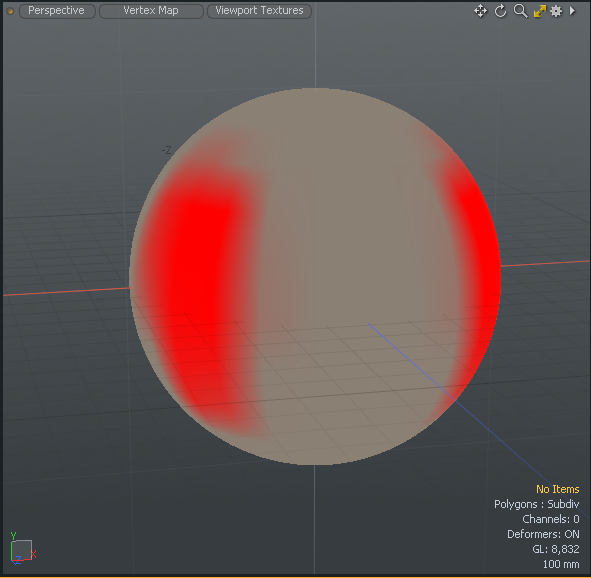Click the No Items status text
Screen dimensions: 591x578
point(557,489)
